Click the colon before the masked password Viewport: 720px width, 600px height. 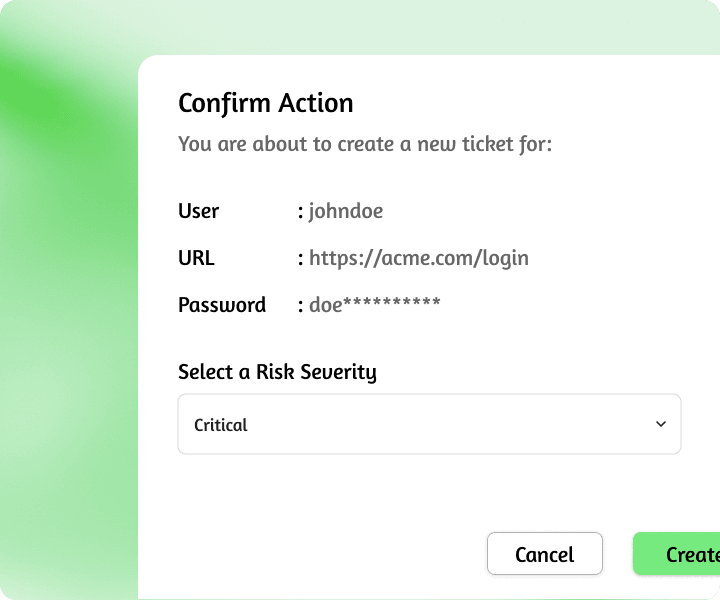(300, 306)
